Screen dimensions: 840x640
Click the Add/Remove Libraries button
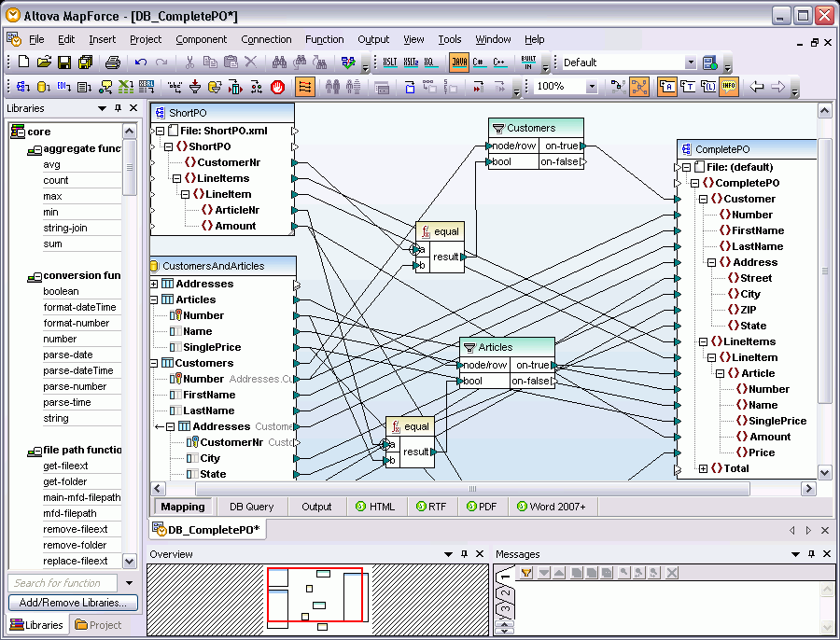(74, 603)
